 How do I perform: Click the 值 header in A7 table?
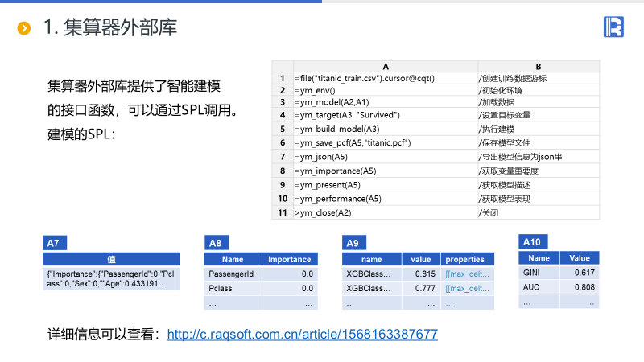111,259
